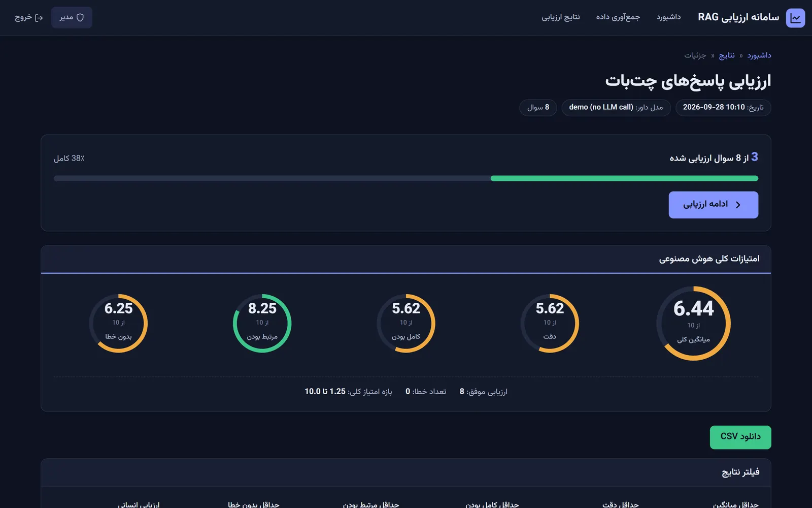The height and width of the screenshot is (508, 812).
Task: Click the امتیازات کلی هوش مصنوعی header
Action: [709, 259]
